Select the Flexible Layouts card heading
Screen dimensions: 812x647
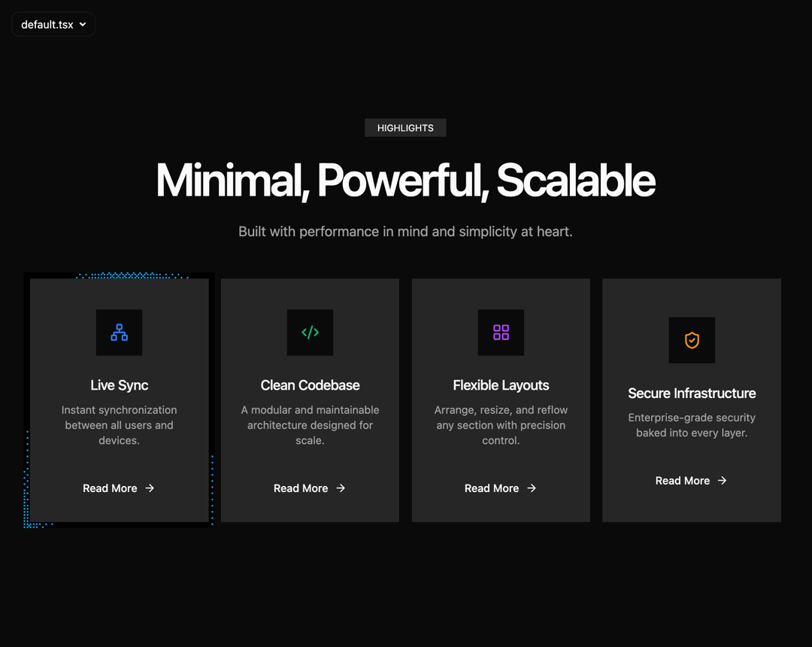(x=501, y=385)
